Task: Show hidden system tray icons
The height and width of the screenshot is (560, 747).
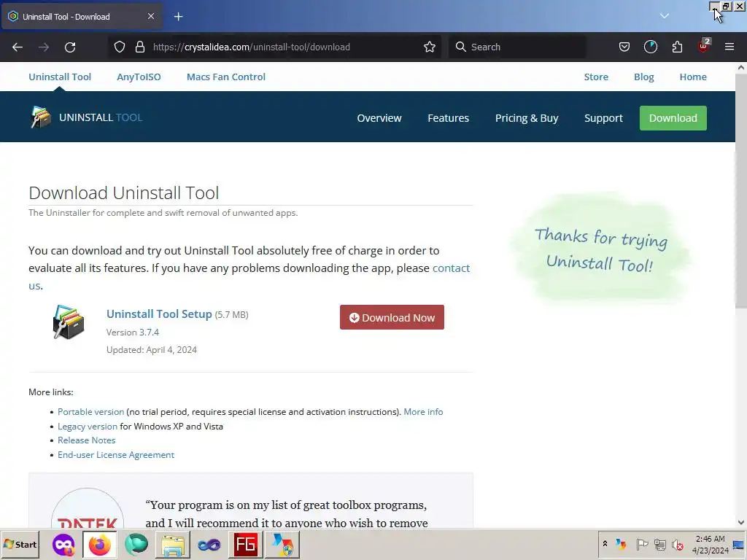Action: (605, 544)
